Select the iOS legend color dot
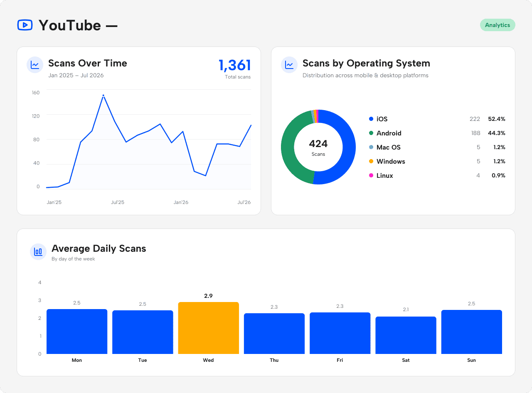 [371, 119]
